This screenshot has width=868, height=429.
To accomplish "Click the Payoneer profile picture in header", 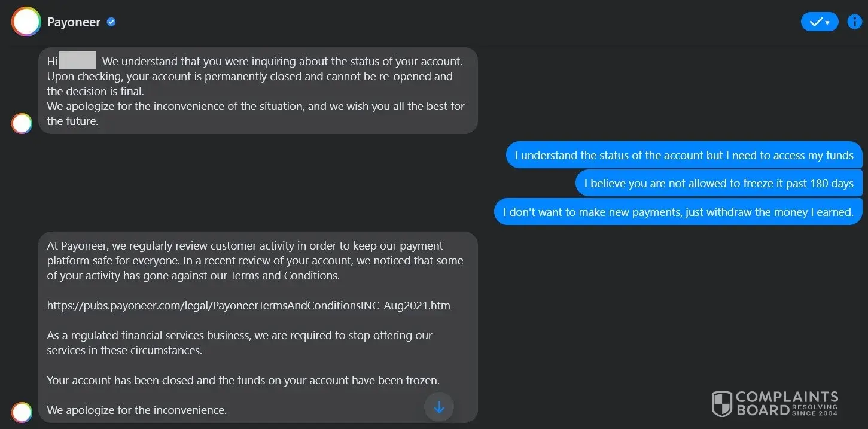I will 26,22.
